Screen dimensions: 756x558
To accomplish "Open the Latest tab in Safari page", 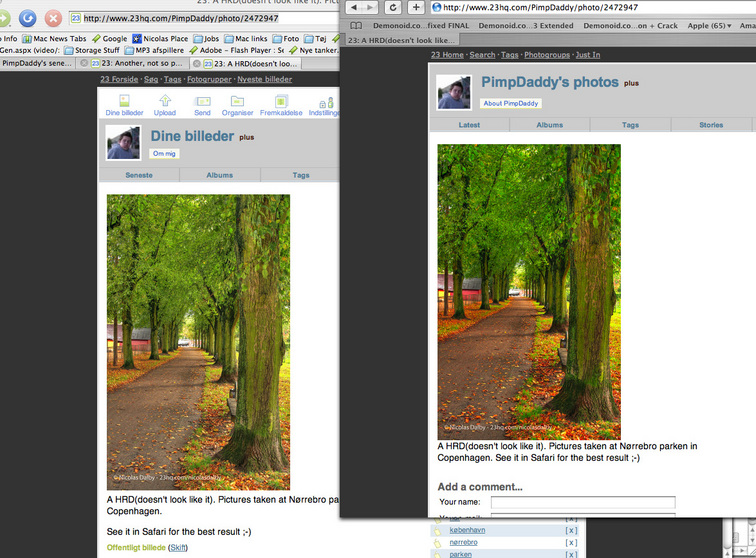I will coord(469,125).
